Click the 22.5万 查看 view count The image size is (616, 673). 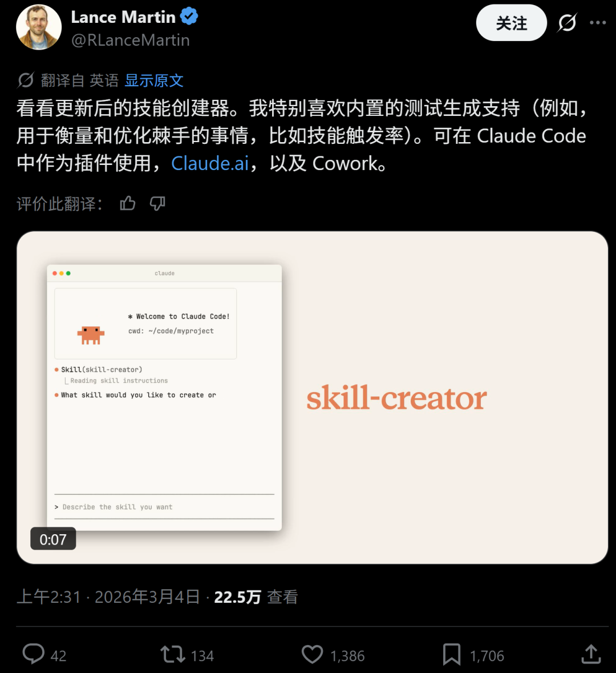pyautogui.click(x=256, y=597)
